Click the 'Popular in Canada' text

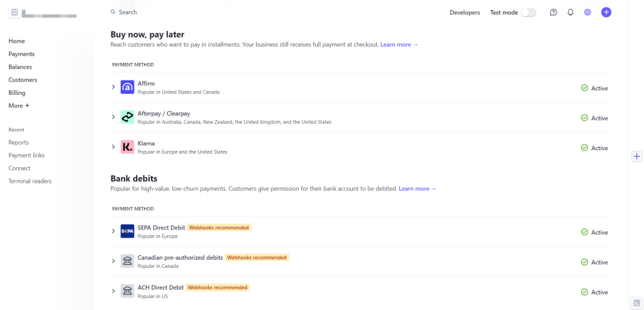158,266
